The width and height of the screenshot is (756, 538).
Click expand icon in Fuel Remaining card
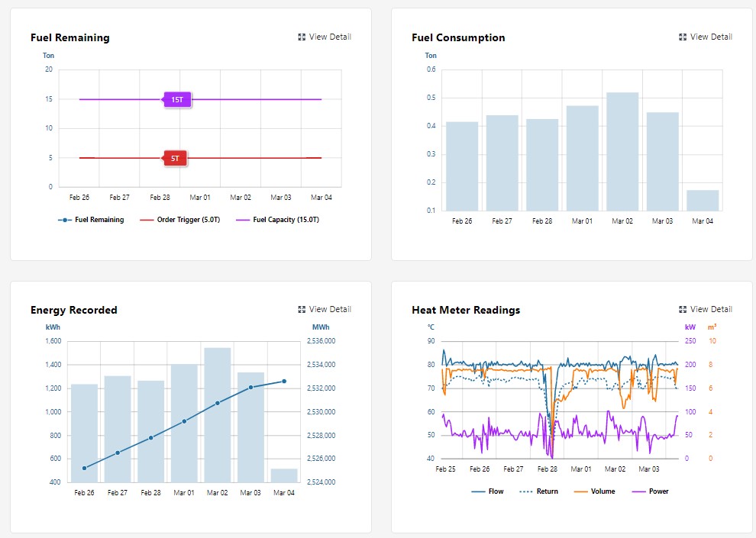[302, 37]
